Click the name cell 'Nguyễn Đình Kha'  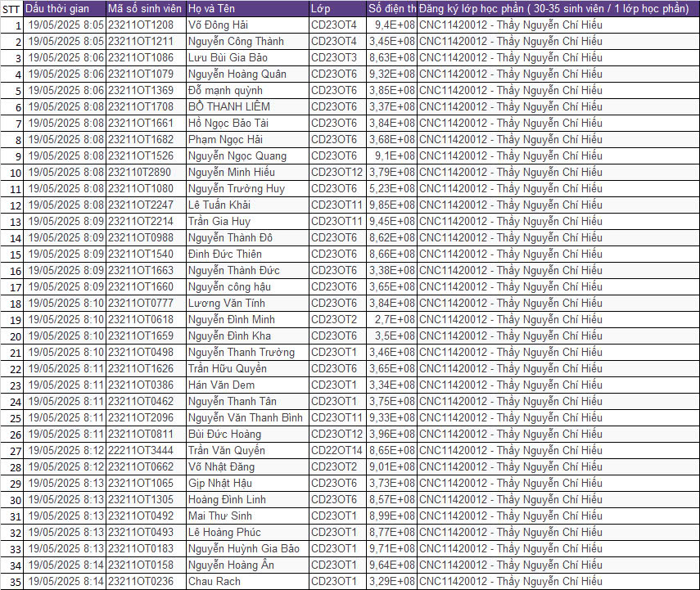click(x=247, y=336)
